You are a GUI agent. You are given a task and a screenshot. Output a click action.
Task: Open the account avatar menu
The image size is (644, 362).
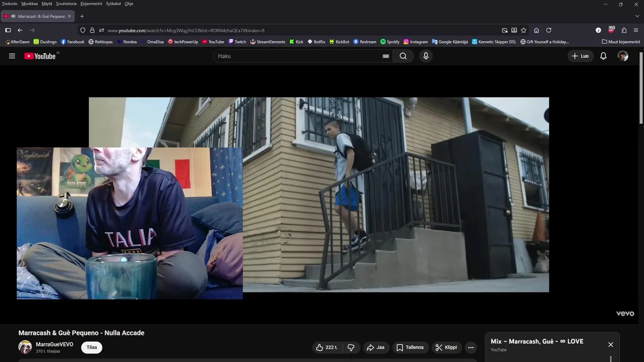pyautogui.click(x=623, y=56)
